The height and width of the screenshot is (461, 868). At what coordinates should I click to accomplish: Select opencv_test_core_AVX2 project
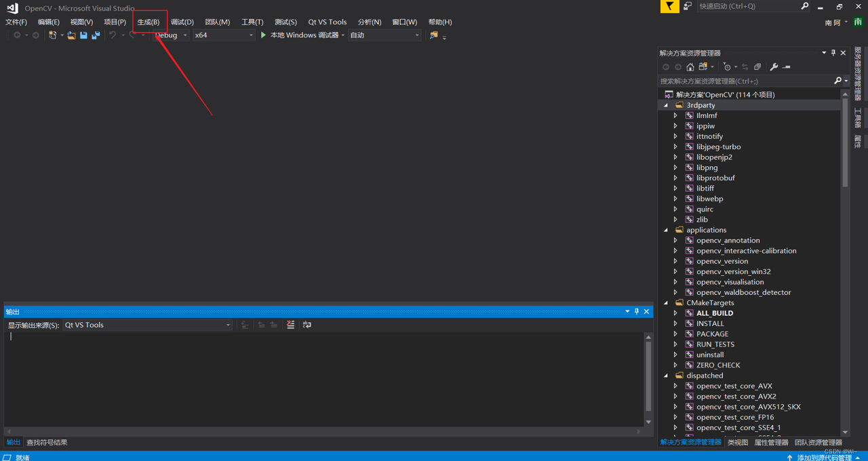(x=736, y=397)
